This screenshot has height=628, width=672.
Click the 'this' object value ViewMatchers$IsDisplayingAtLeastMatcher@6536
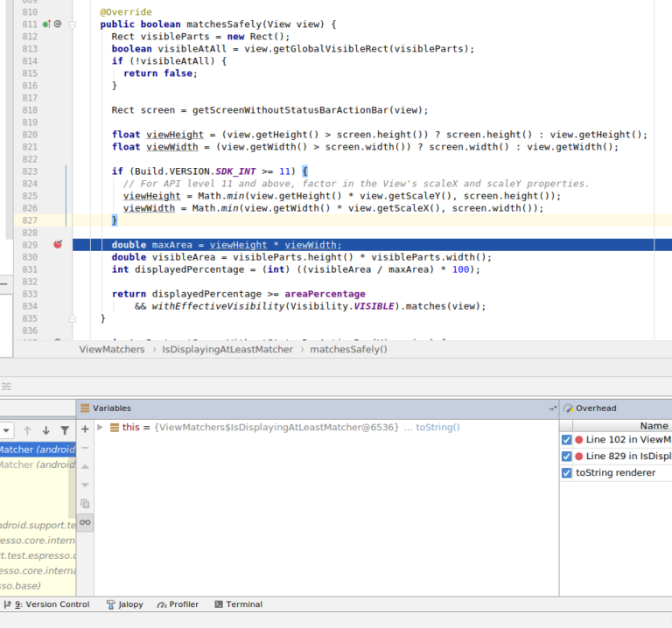point(276,427)
